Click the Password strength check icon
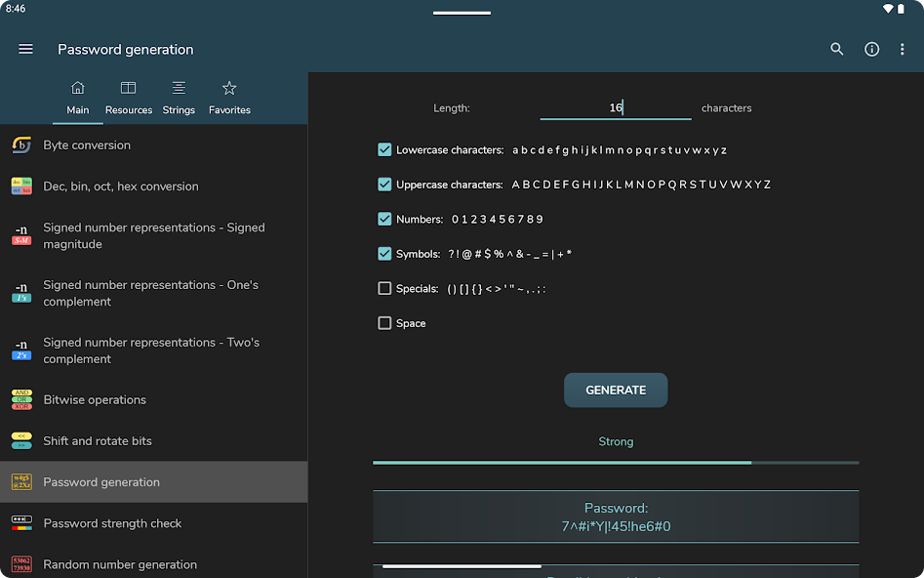This screenshot has width=924, height=578. (21, 523)
